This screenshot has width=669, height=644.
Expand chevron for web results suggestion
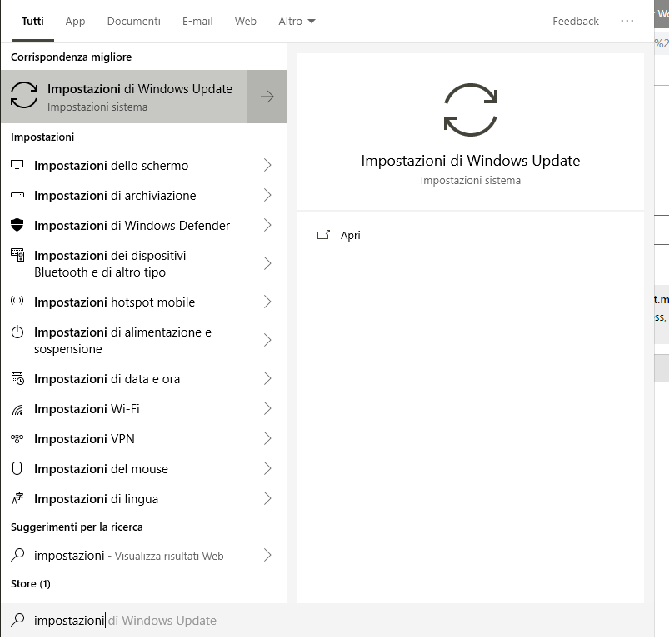point(267,555)
